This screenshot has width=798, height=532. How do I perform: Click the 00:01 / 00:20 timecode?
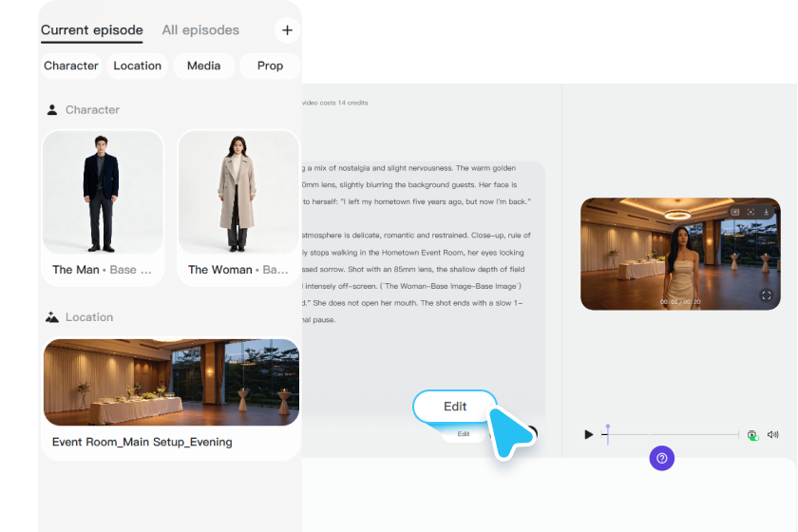(x=680, y=302)
